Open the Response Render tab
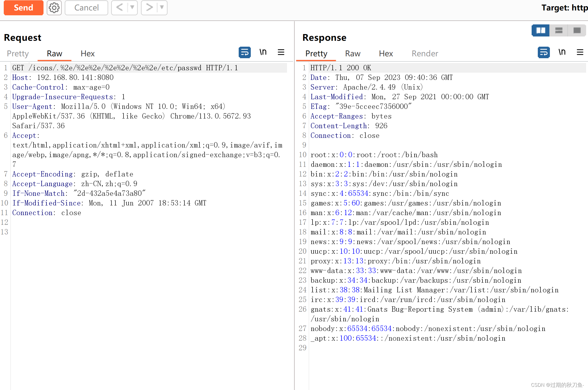Viewport: 588px width, 390px height. coord(425,53)
